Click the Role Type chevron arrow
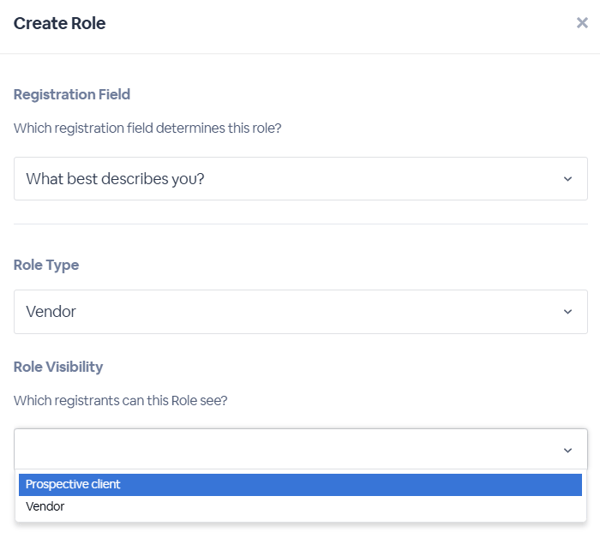Viewport: 600px width, 538px height. (568, 311)
